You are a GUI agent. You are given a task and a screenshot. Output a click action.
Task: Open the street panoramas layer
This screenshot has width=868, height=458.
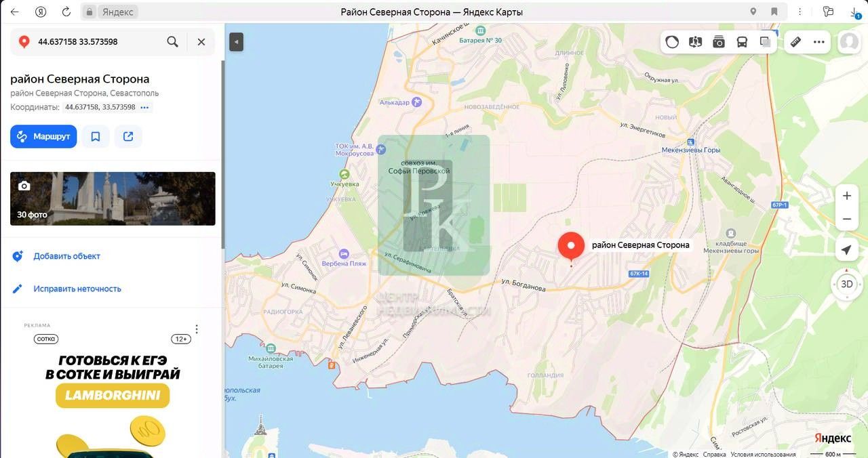tap(695, 42)
